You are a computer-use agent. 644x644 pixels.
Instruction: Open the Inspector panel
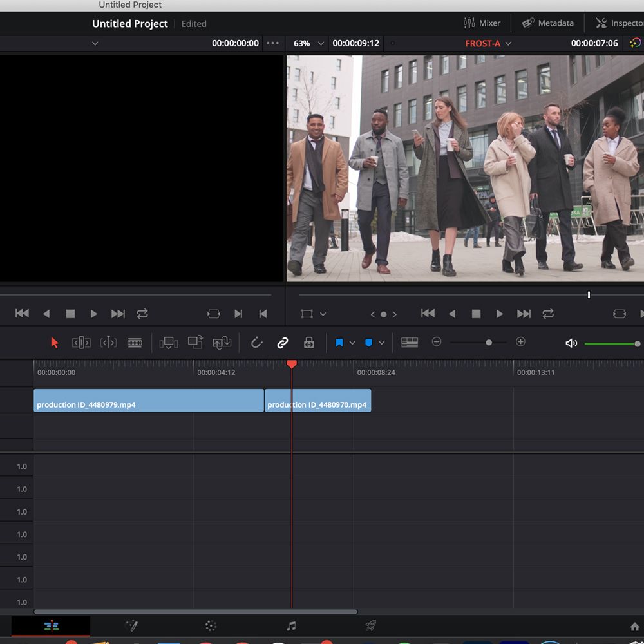pos(620,23)
